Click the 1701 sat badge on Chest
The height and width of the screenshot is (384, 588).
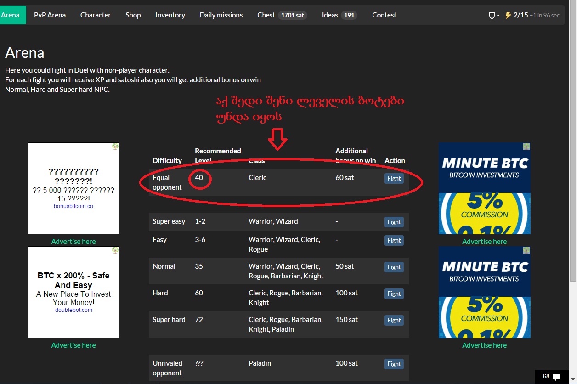(x=293, y=15)
